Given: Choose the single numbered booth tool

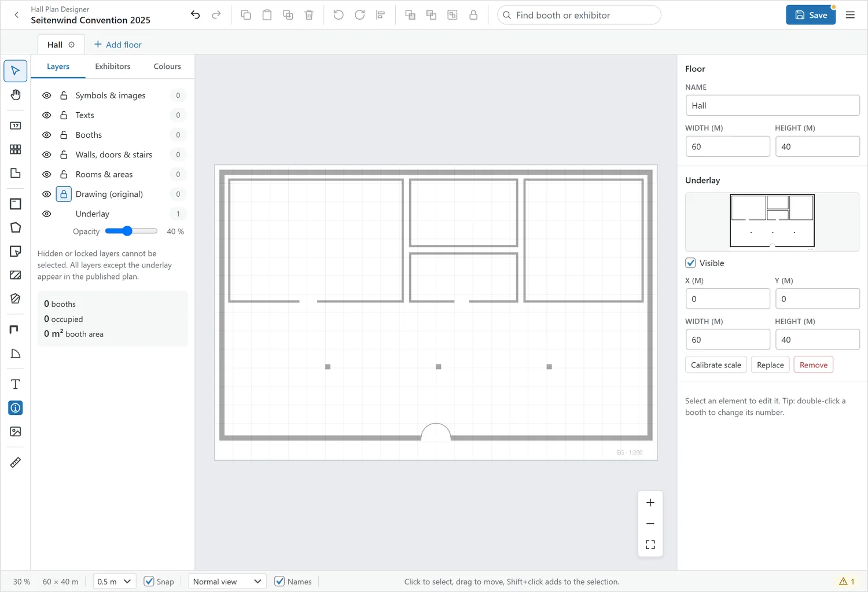Looking at the screenshot, I should (x=16, y=126).
